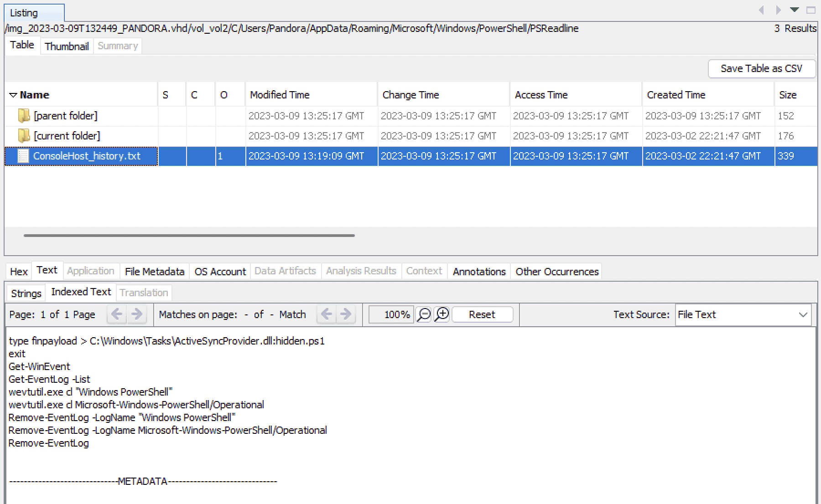Go to the previous page arrow
This screenshot has height=504, width=821.
(117, 314)
